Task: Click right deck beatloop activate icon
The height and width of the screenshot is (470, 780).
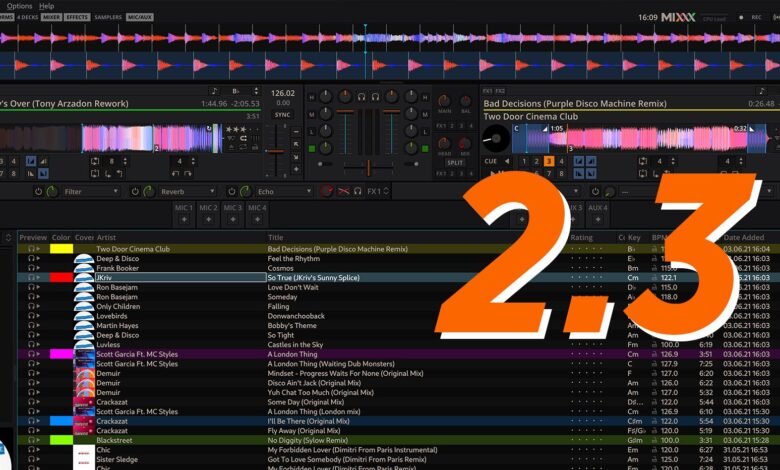Action: [643, 161]
